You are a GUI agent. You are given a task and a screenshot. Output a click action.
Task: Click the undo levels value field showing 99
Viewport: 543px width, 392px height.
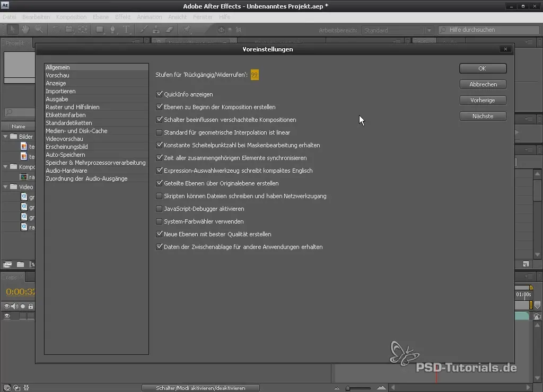(255, 75)
